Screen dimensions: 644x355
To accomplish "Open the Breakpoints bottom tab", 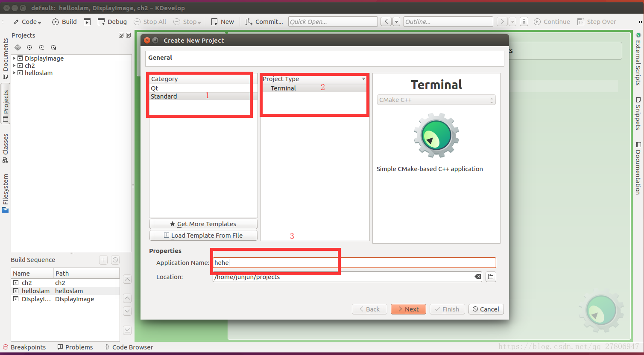I will pos(24,347).
